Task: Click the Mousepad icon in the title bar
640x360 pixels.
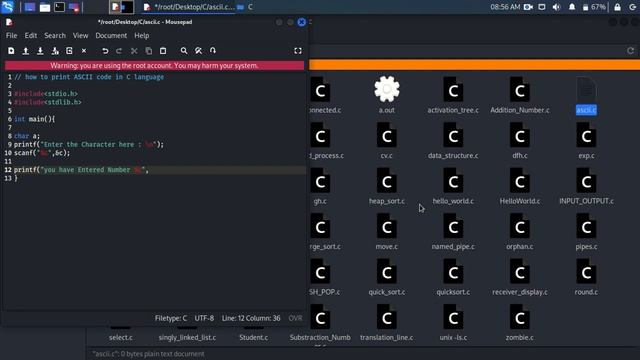Action: [x=9, y=22]
